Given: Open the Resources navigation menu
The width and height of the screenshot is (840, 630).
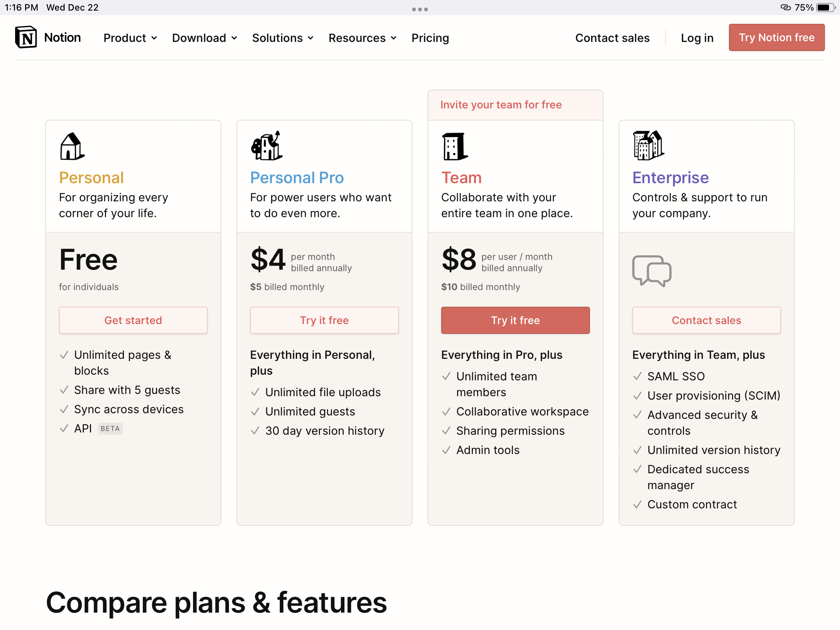Looking at the screenshot, I should point(362,38).
